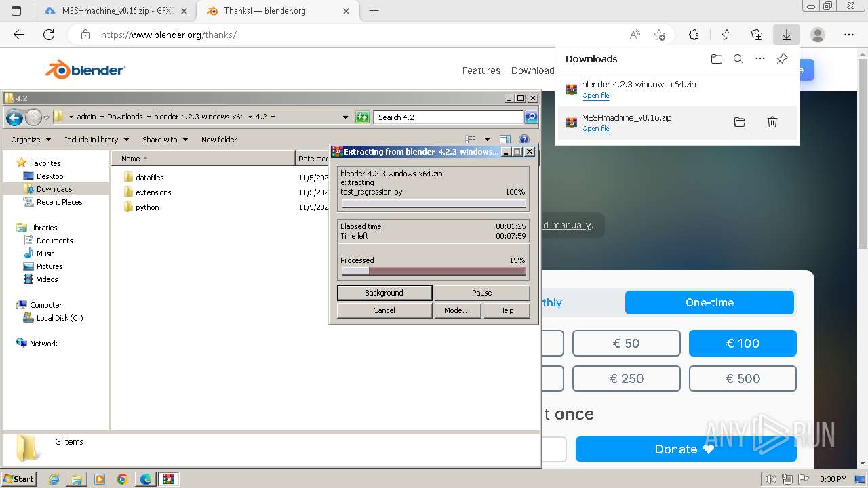
Task: Click the Explorer search magnifier icon
Action: pyautogui.click(x=531, y=117)
